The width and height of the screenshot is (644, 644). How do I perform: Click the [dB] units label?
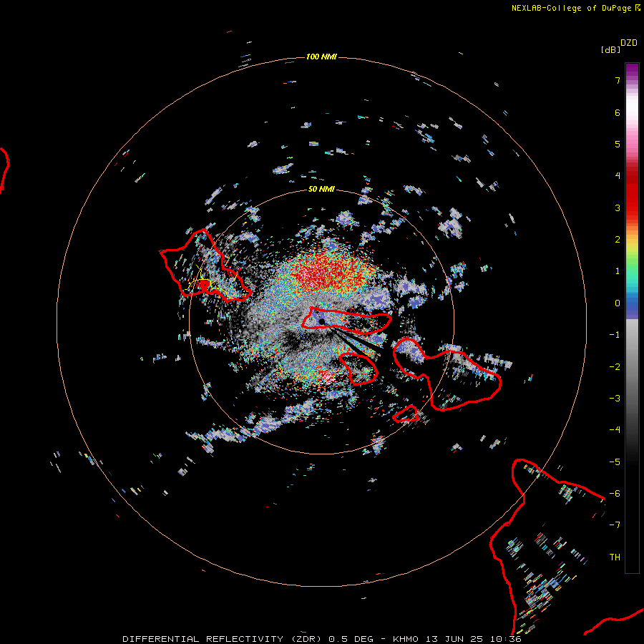[610, 49]
